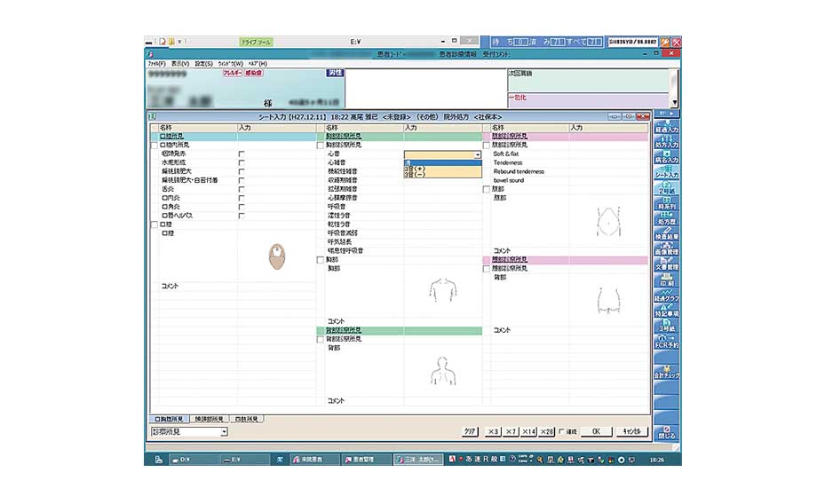The width and height of the screenshot is (817, 504).
Task: Open 特記事項 from the sidebar
Action: (666, 311)
